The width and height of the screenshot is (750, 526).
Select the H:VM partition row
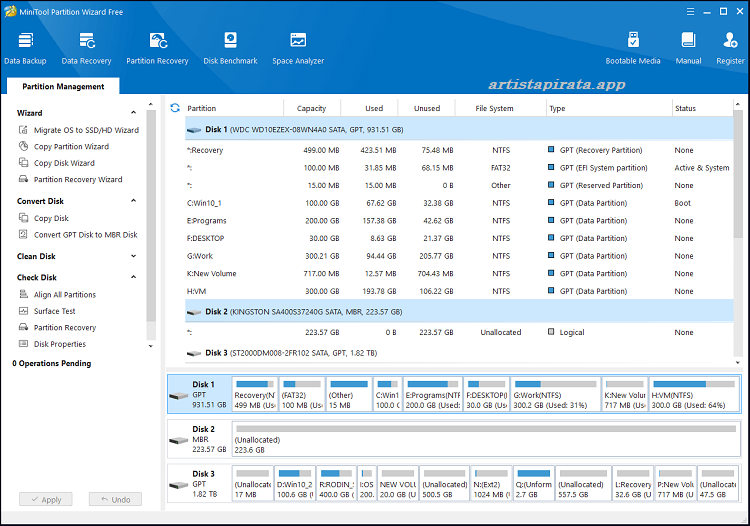pos(459,291)
